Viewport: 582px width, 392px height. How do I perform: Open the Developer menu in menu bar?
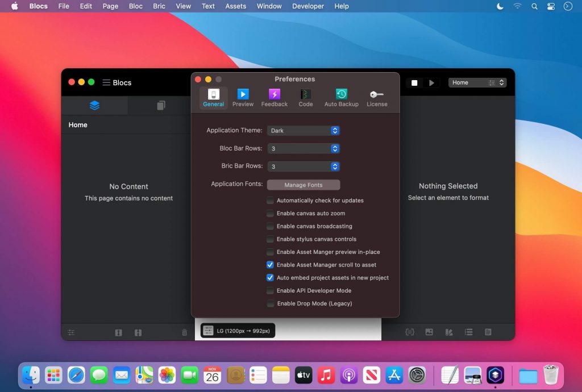308,6
